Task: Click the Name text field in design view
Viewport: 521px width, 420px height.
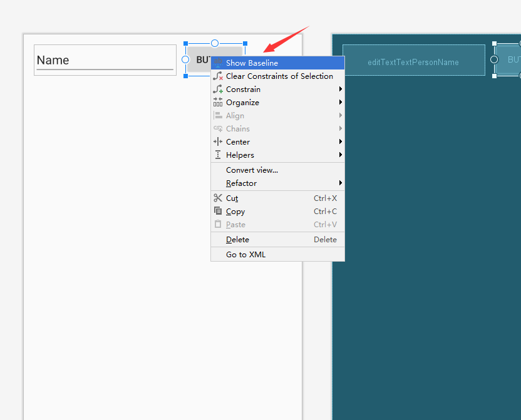Action: (x=105, y=60)
